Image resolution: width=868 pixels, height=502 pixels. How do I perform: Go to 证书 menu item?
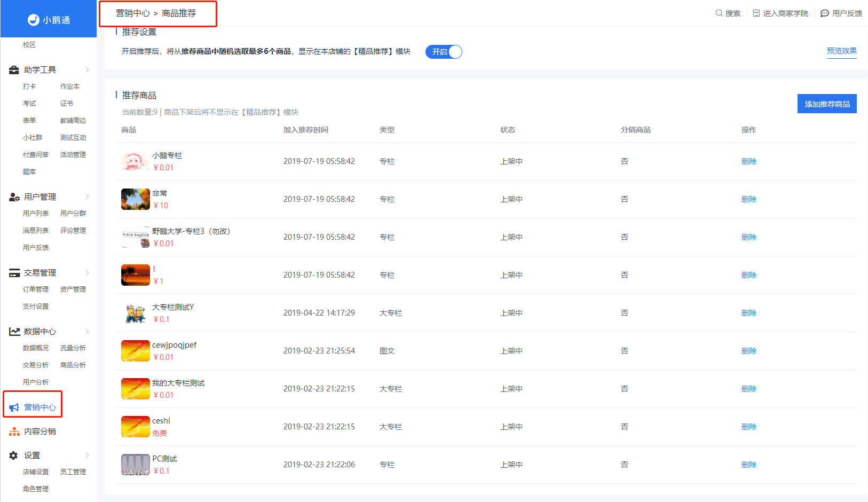(67, 104)
